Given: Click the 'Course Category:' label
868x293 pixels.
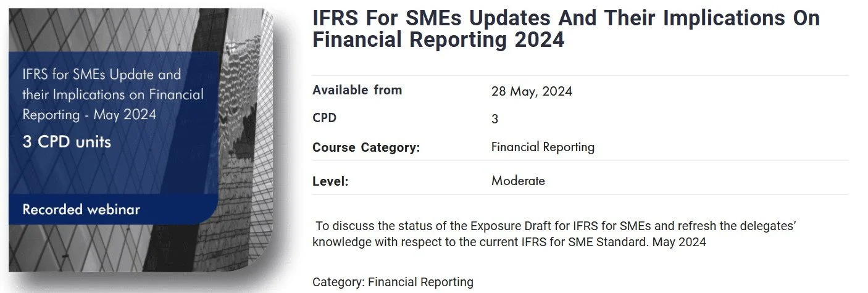Looking at the screenshot, I should click(x=366, y=148).
